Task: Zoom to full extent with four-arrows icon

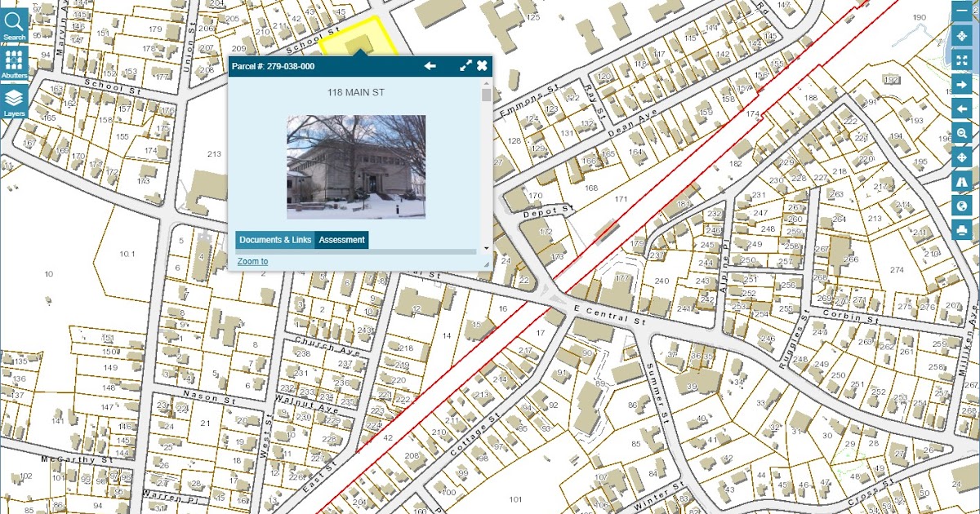Action: (x=962, y=60)
